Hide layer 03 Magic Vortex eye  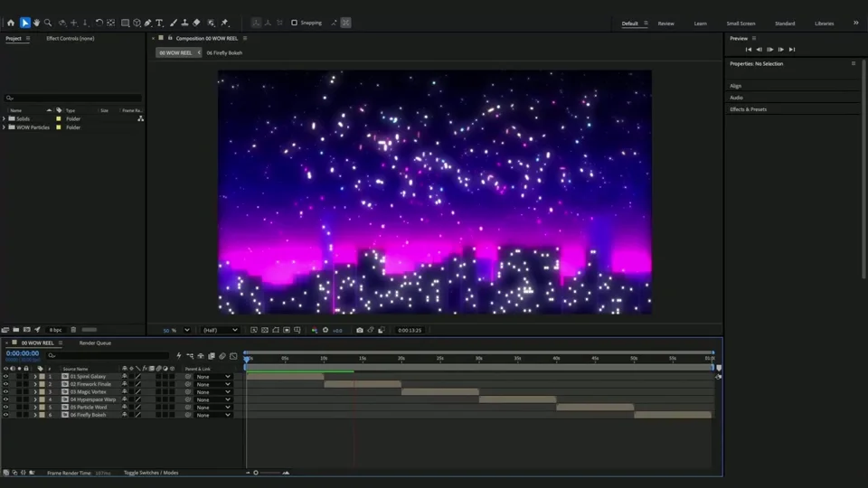pyautogui.click(x=5, y=391)
